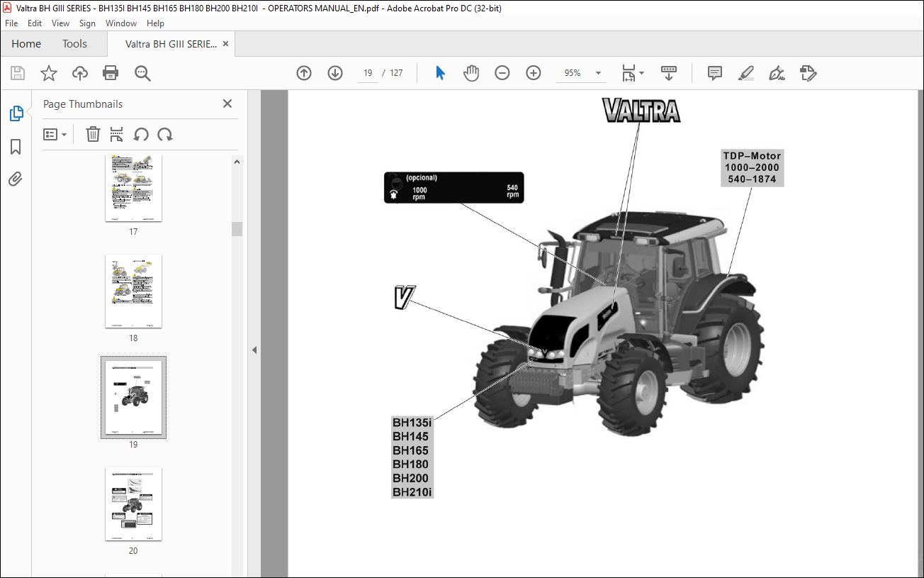Open the Bookmarks panel sidebar icon
This screenshot has height=578, width=924.
point(16,147)
